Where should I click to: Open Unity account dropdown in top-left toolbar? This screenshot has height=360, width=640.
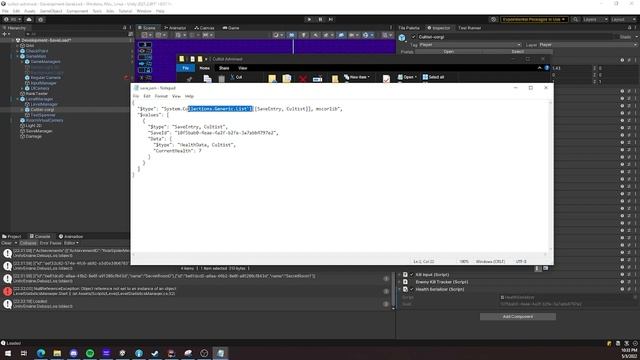pyautogui.click(x=13, y=19)
